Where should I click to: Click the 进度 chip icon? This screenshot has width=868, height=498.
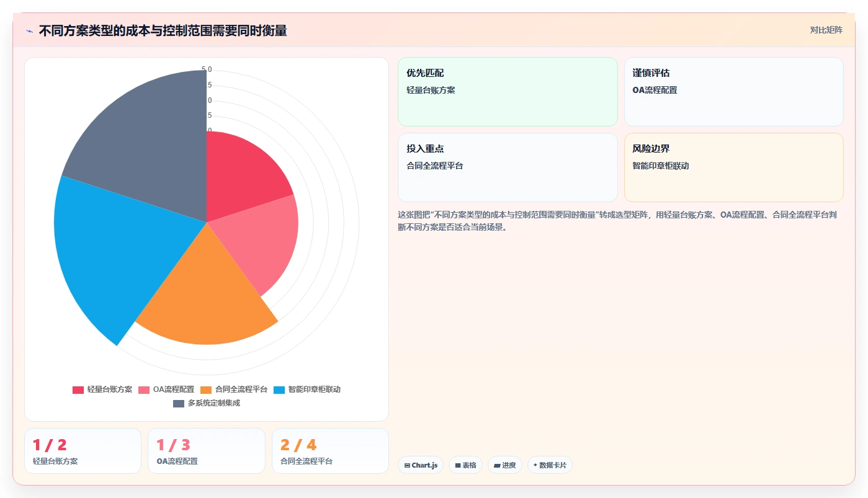tap(497, 465)
